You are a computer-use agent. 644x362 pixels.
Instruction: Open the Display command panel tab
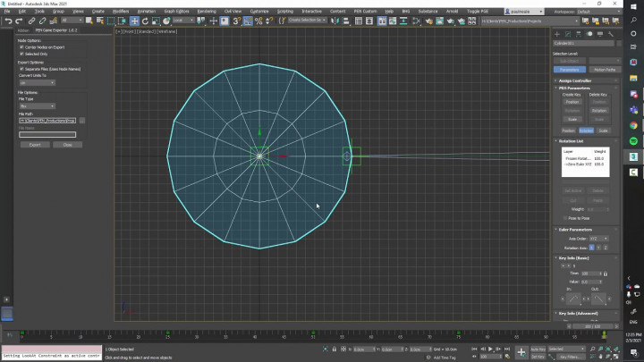coord(600,34)
